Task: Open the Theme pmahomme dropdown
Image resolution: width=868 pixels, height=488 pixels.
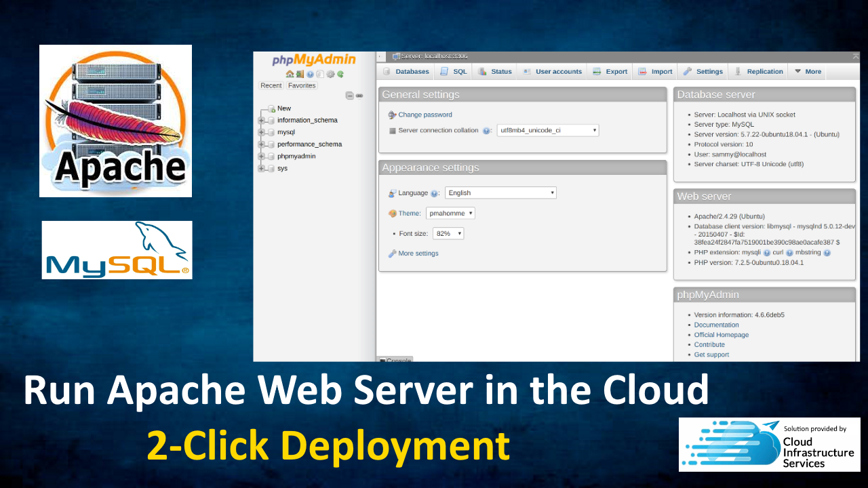Action: click(450, 213)
